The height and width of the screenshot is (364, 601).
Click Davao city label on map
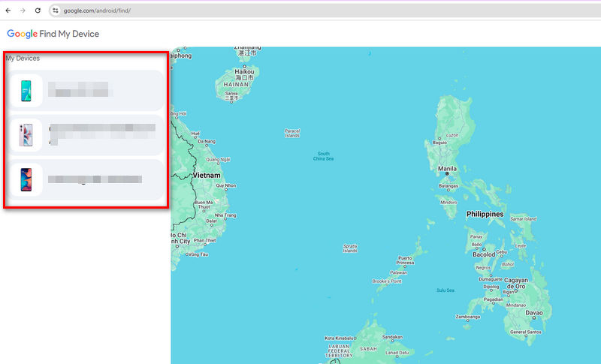coord(534,313)
